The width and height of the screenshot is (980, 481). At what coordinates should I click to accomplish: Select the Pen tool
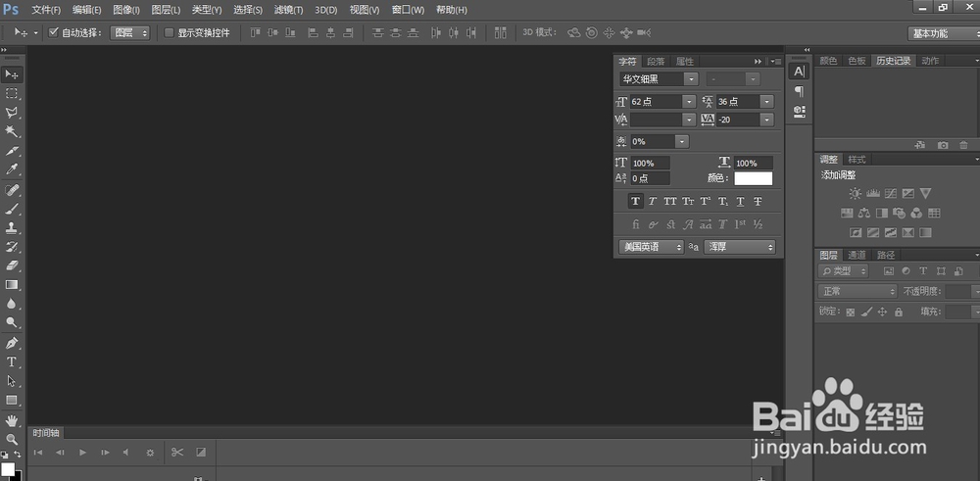tap(11, 343)
